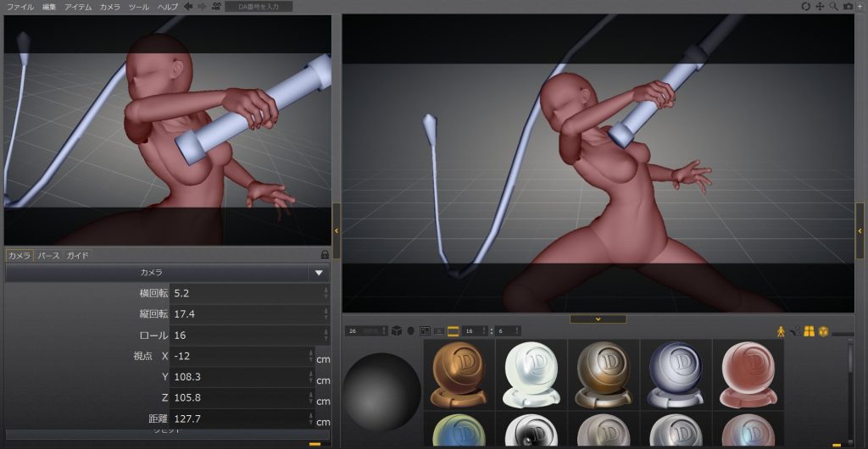
Task: Toggle the orange grid panels icon
Action: point(809,331)
